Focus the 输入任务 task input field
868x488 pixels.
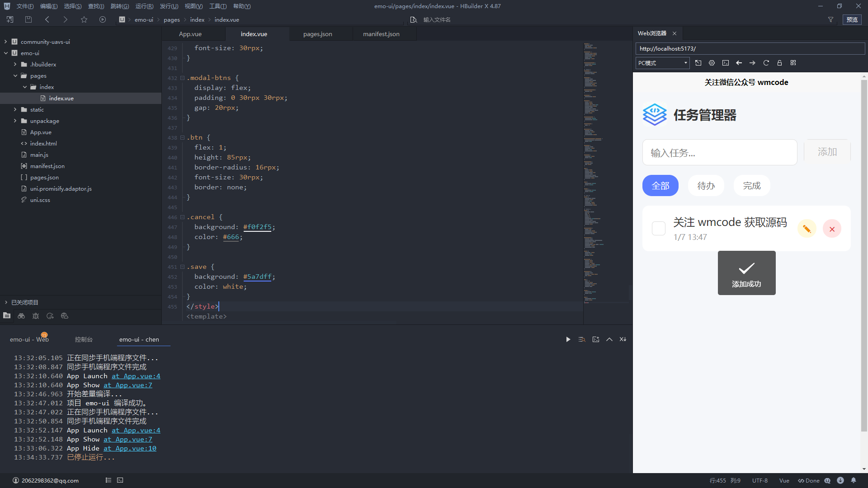pos(720,152)
